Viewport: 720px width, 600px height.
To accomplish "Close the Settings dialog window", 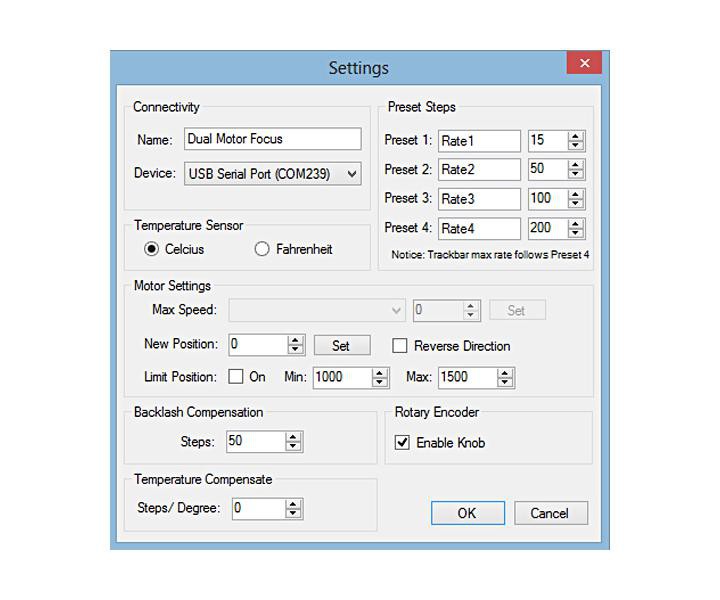I will (x=584, y=63).
